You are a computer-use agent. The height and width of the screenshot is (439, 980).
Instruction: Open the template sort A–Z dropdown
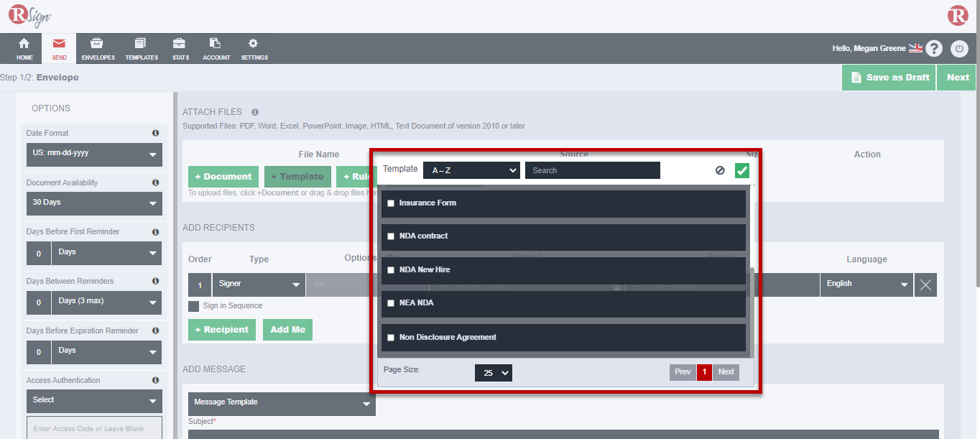click(x=471, y=170)
